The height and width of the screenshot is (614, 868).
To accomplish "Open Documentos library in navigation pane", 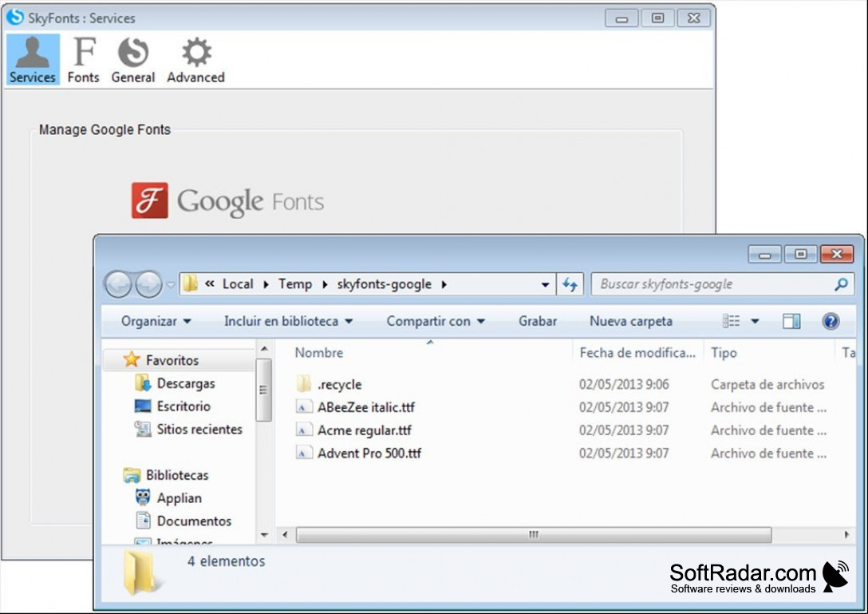I will (x=195, y=521).
